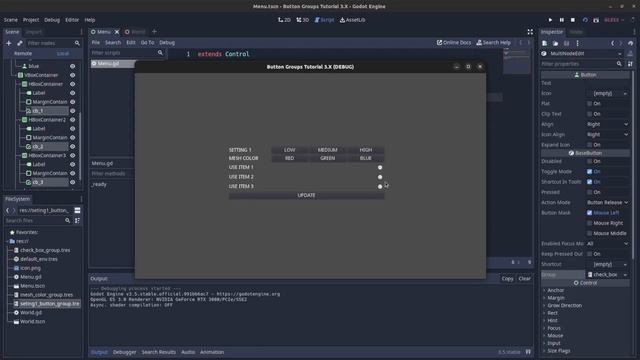Enable the Pressed property checkbox
The height and width of the screenshot is (360, 640).
[589, 192]
